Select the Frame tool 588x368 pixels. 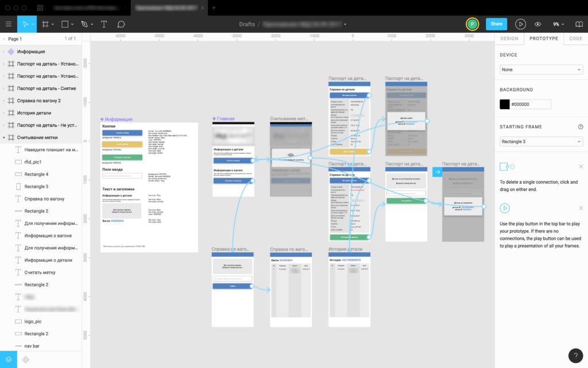click(45, 24)
